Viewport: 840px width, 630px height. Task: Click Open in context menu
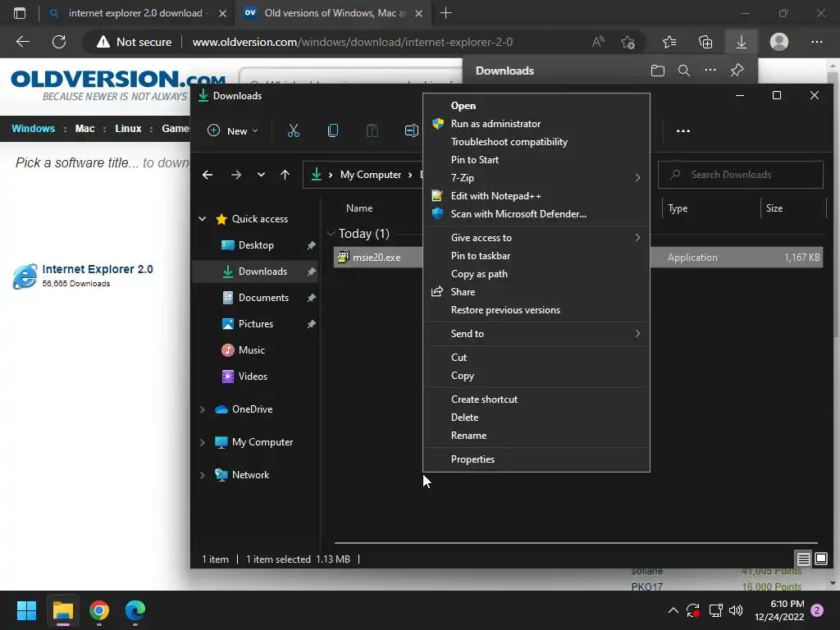coord(536,106)
